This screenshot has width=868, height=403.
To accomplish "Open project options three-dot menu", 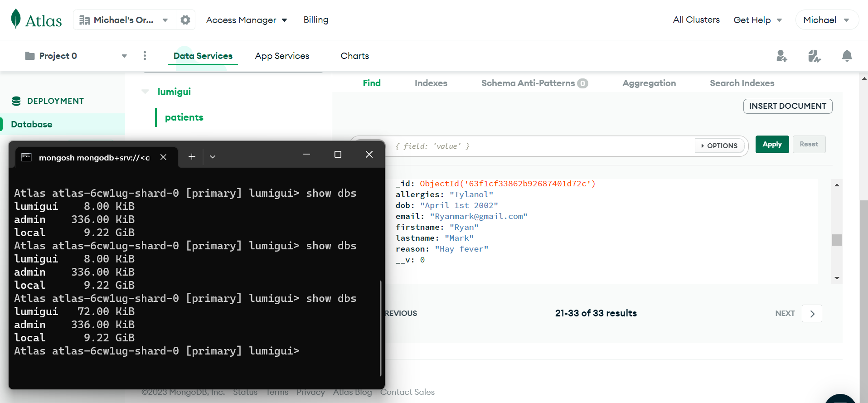I will click(x=145, y=56).
